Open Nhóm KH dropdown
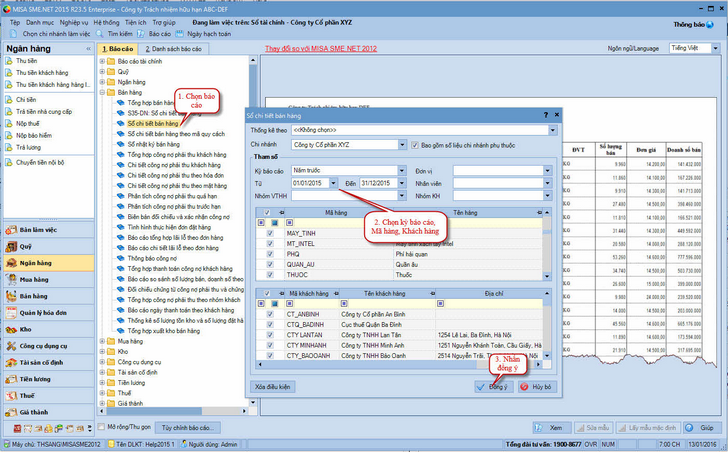 tap(548, 196)
